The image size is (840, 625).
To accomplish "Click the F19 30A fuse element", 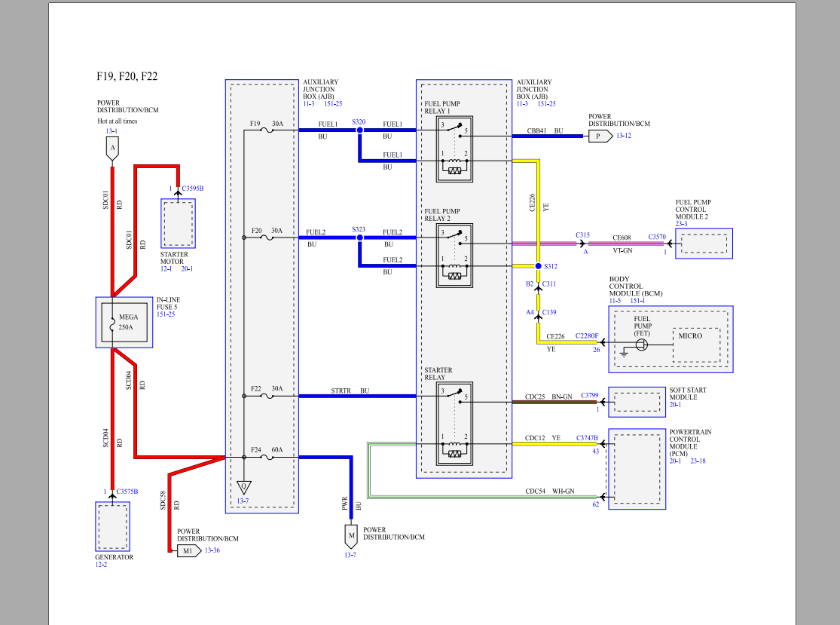I will [x=267, y=128].
